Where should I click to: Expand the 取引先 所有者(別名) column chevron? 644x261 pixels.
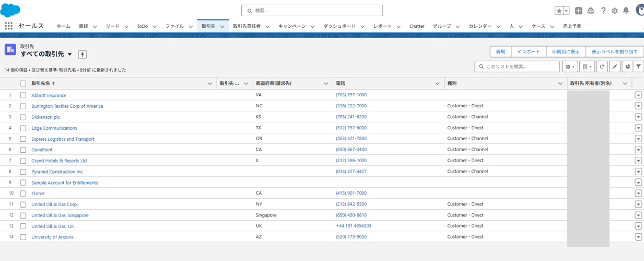tap(625, 84)
